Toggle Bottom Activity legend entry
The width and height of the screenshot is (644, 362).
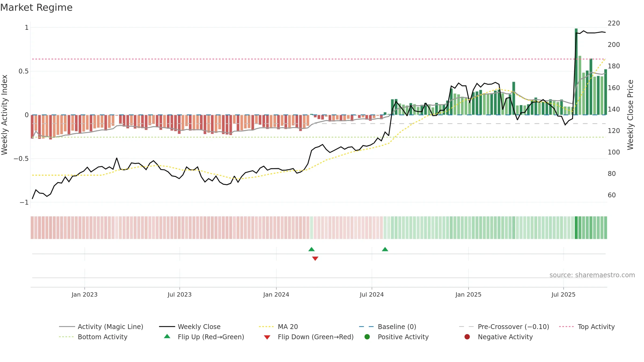[x=93, y=337]
